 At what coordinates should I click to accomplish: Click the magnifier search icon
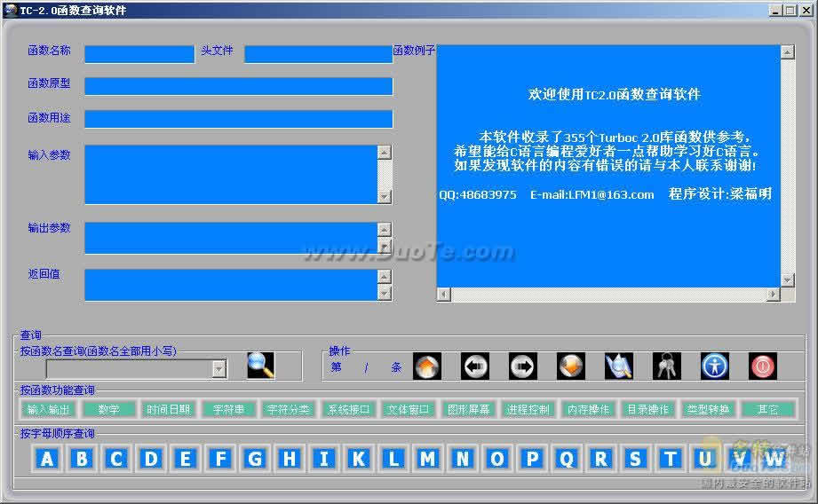[x=261, y=366]
